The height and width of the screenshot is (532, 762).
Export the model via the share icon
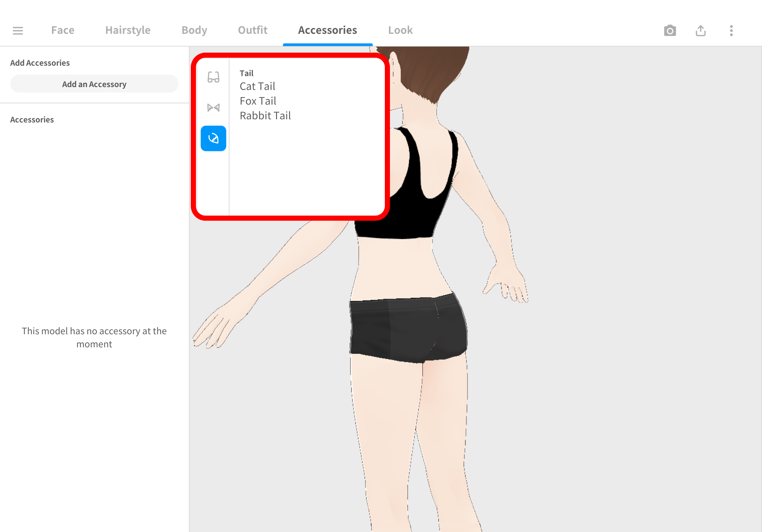point(701,30)
